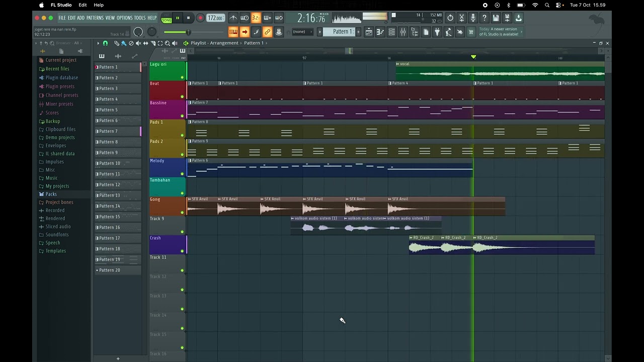Stop playback with the stop button
The height and width of the screenshot is (362, 644).
pyautogui.click(x=188, y=18)
